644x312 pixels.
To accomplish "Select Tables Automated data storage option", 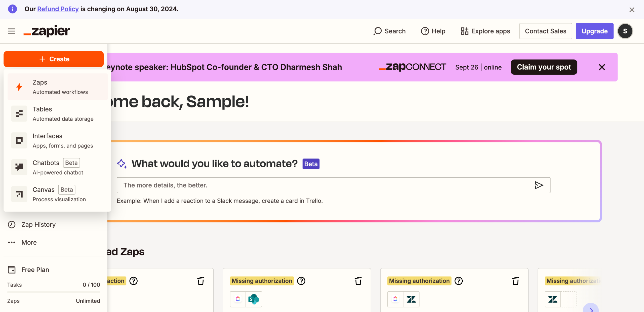I will pos(63,114).
